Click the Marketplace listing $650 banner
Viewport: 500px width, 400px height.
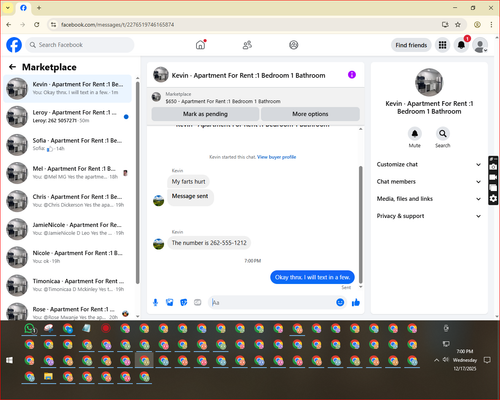click(256, 97)
